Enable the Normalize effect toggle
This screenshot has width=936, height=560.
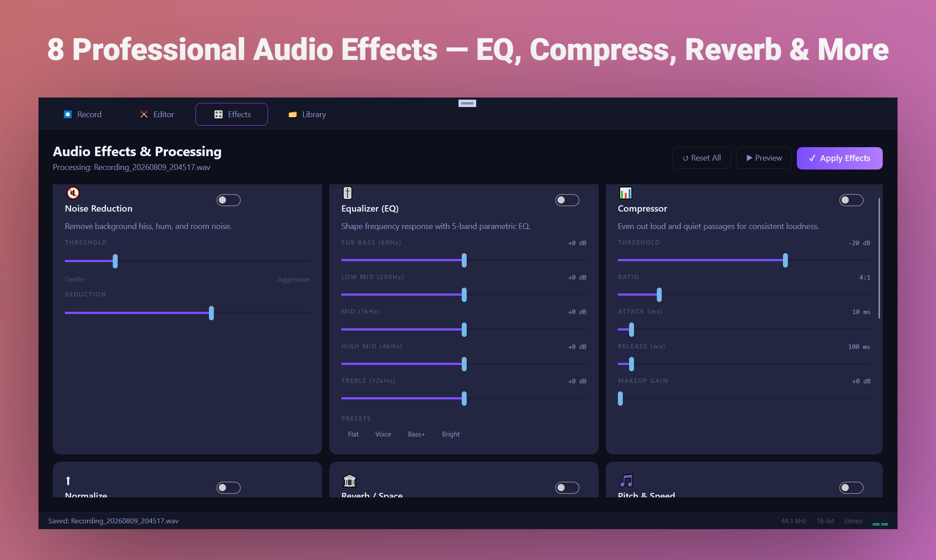(x=229, y=488)
